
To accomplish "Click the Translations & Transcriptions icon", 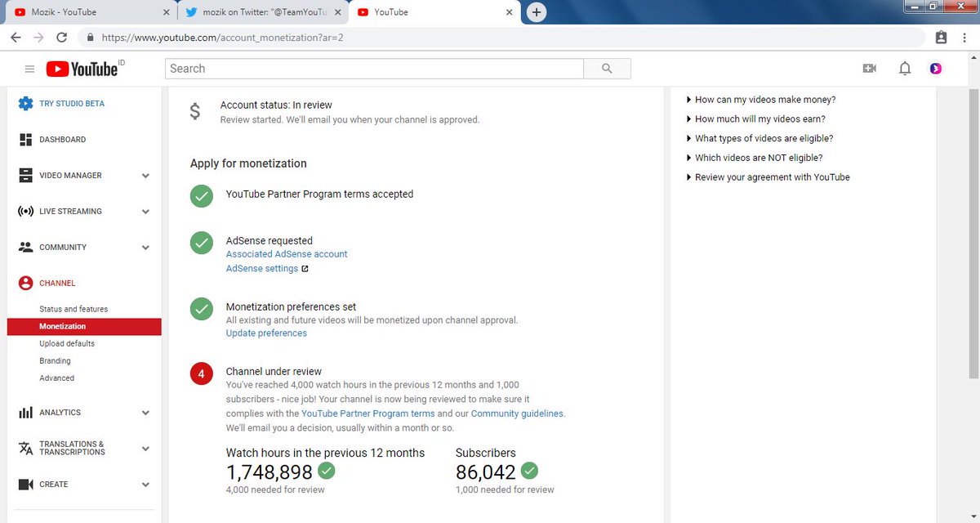I will click(26, 449).
